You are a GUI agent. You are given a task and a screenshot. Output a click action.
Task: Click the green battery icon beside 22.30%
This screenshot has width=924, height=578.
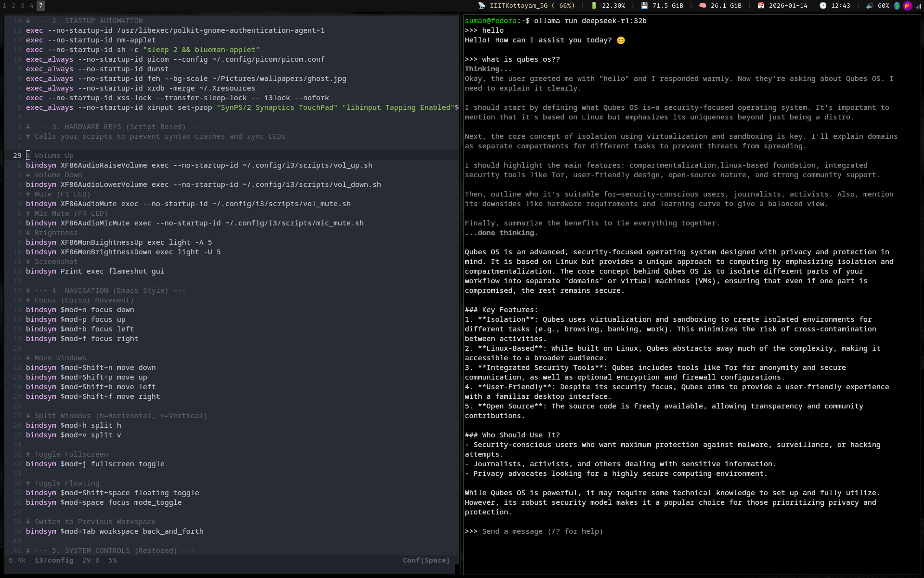594,6
